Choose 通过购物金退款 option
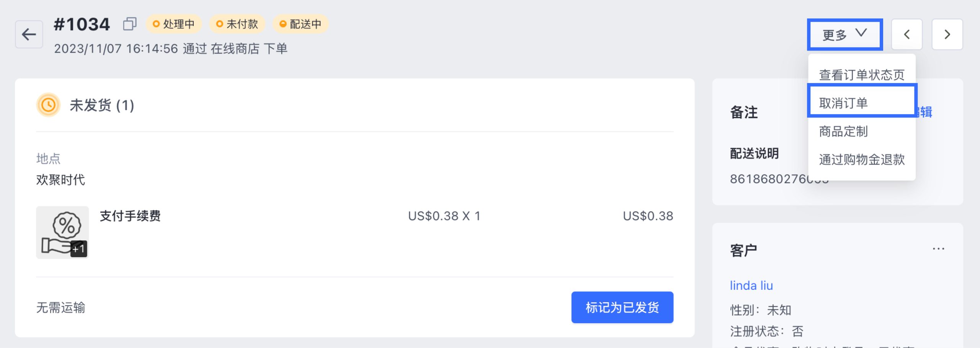Viewport: 980px width, 348px height. point(862,159)
